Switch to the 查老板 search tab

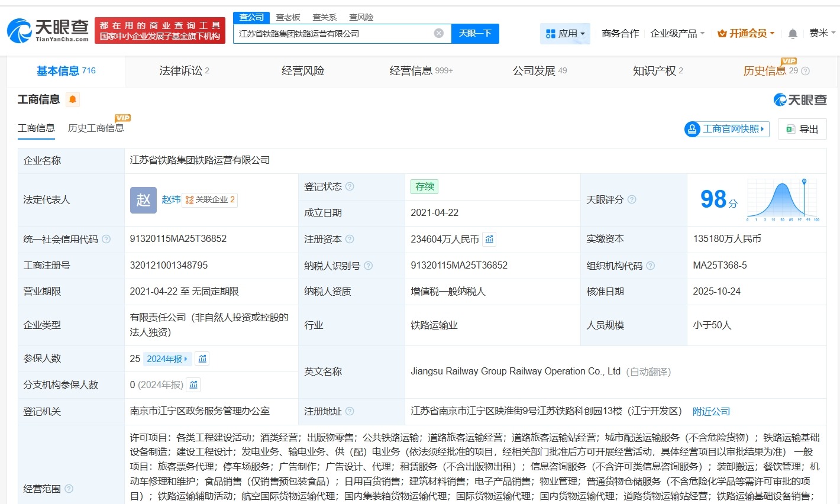pos(287,17)
